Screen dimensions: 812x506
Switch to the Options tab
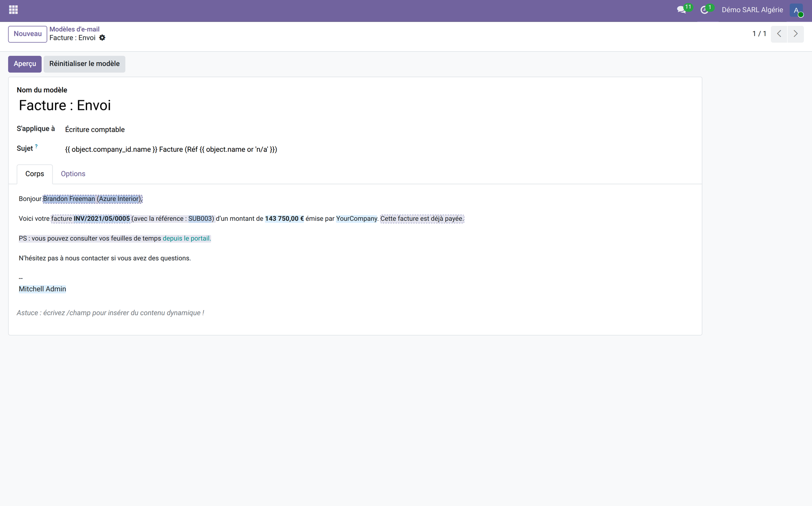[x=73, y=174]
